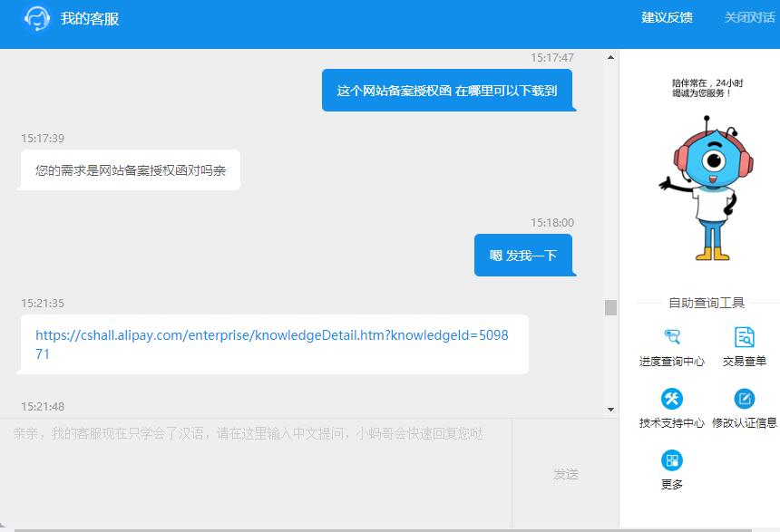The image size is (780, 532).
Task: Click the message 这个网站备案授权函 在哪里可以下载到
Action: [447, 91]
